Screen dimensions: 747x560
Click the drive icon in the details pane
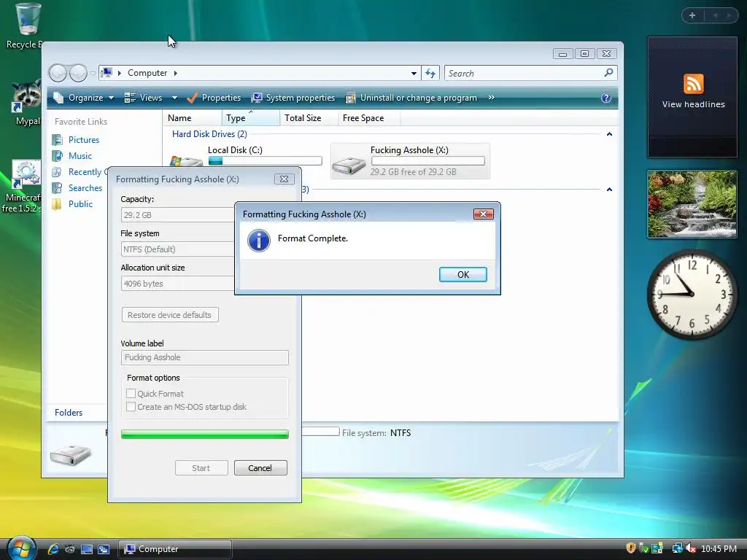[71, 455]
